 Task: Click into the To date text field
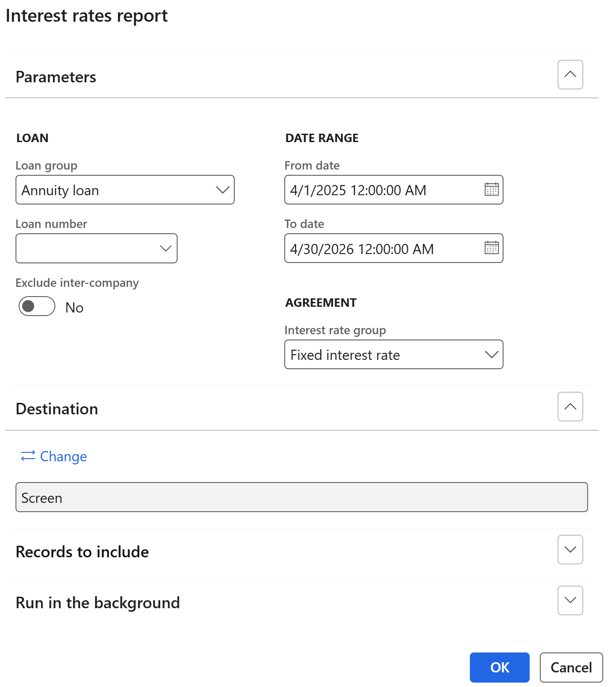381,249
